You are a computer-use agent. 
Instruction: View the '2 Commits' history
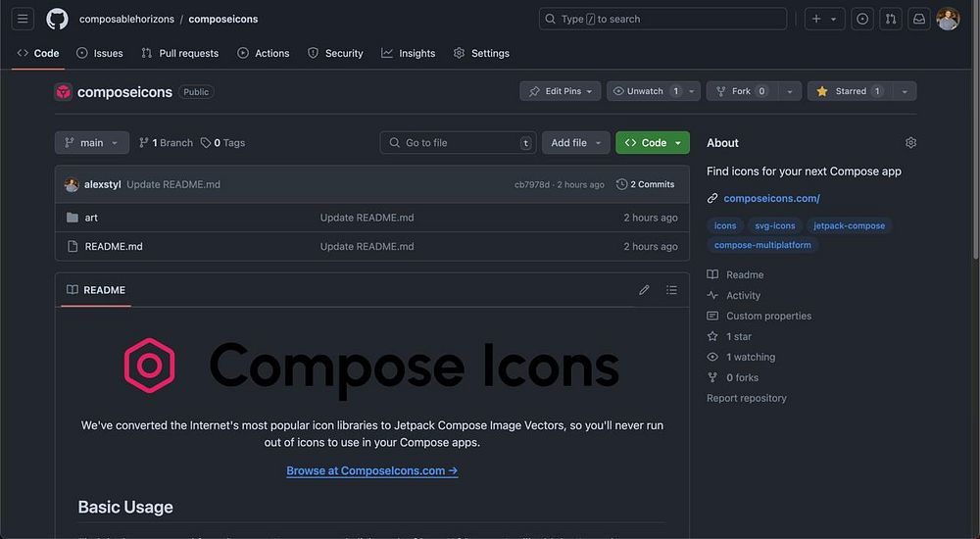tap(645, 184)
